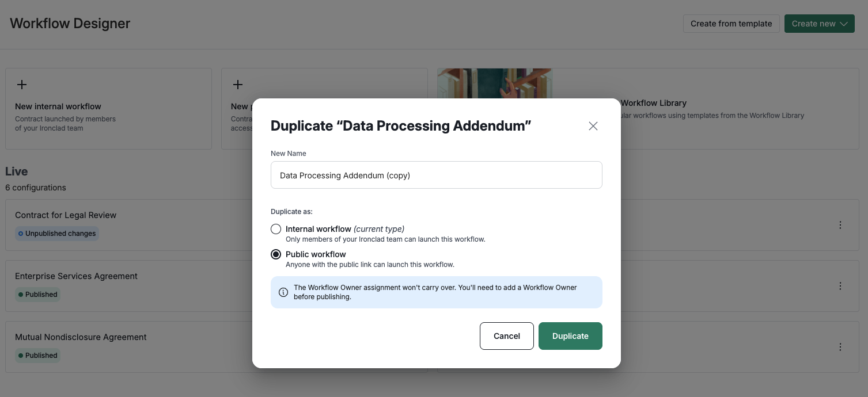
Task: Open the Mutual Nondisclosure Agreement workflow
Action: pyautogui.click(x=81, y=337)
